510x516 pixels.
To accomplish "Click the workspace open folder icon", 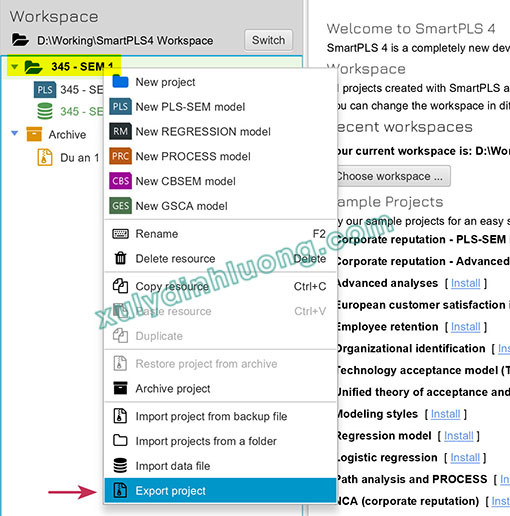I will 20,40.
